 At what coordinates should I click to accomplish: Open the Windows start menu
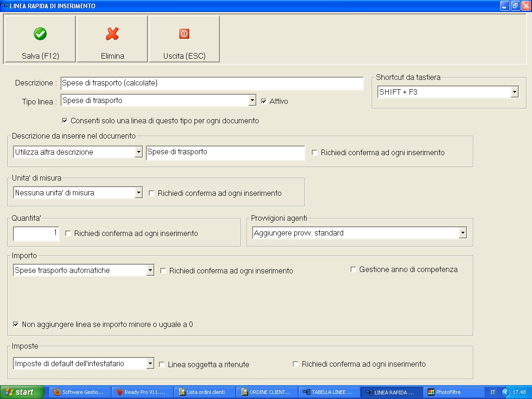22,392
